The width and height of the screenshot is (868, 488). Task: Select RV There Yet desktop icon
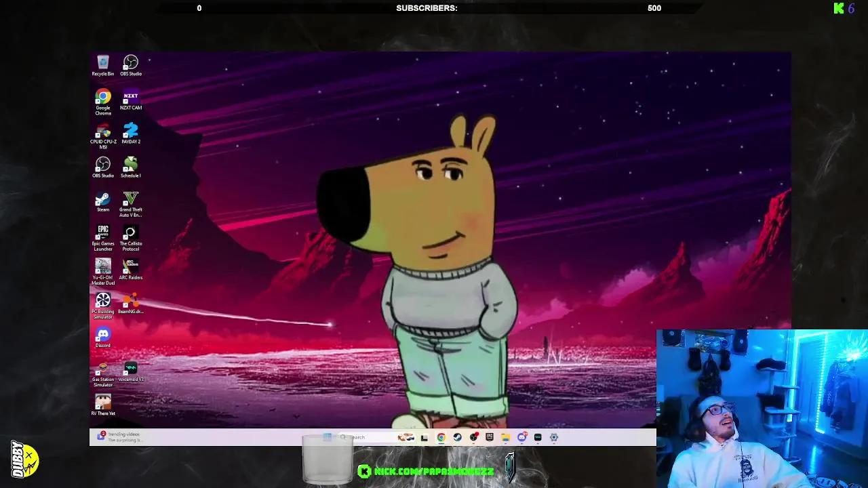click(x=103, y=405)
